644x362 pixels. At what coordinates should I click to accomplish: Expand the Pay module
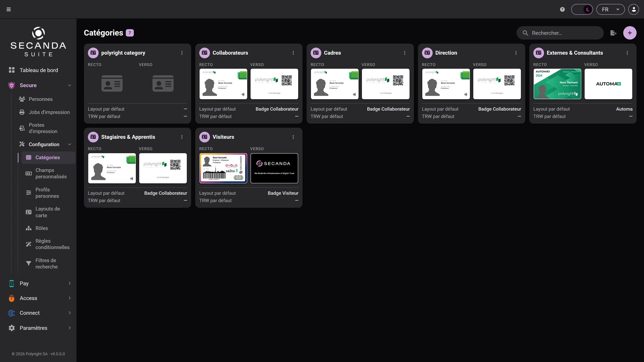[x=38, y=284]
